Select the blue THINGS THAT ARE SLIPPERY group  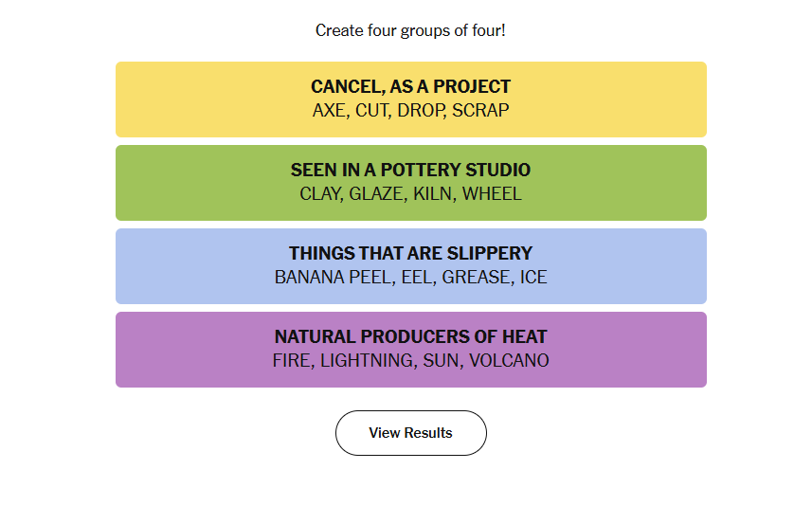point(410,266)
